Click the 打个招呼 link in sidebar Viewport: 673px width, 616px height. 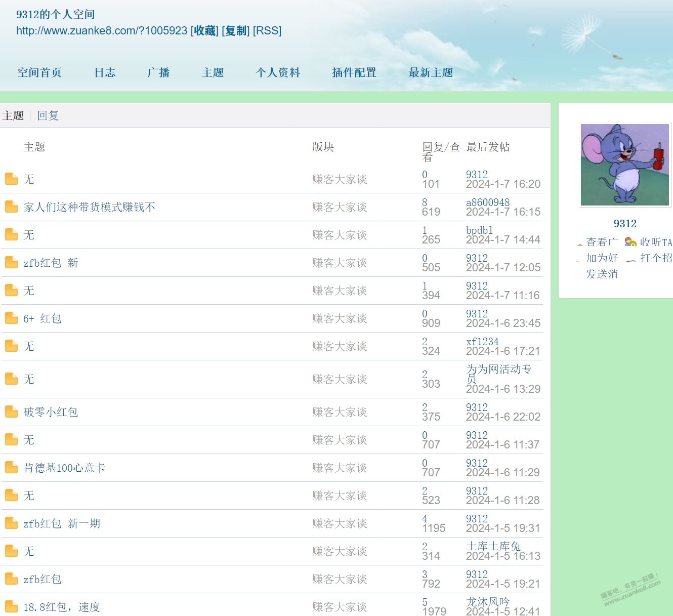tap(656, 258)
